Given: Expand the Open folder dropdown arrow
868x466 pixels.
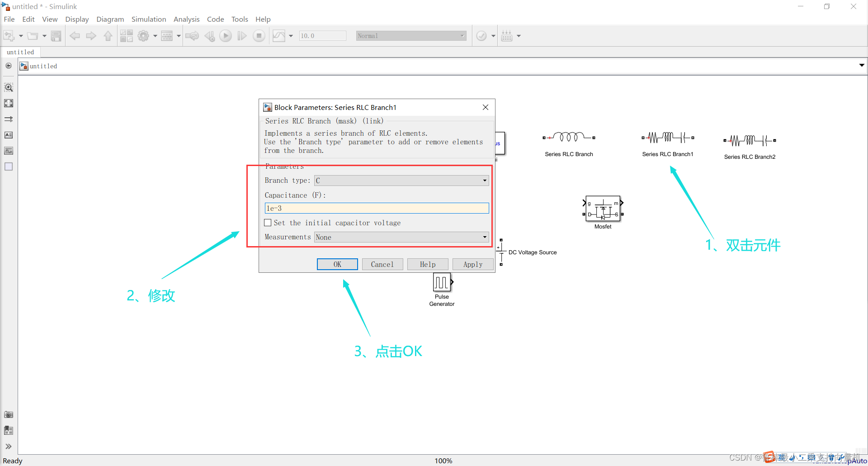Looking at the screenshot, I should [44, 36].
